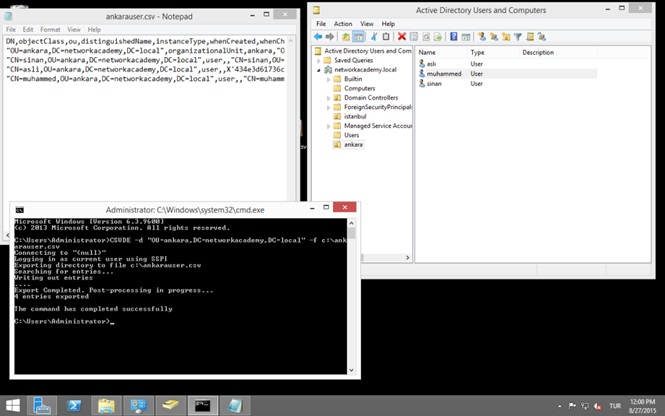Select user sinan in list
Viewport: 665px width, 416px height.
coord(434,84)
